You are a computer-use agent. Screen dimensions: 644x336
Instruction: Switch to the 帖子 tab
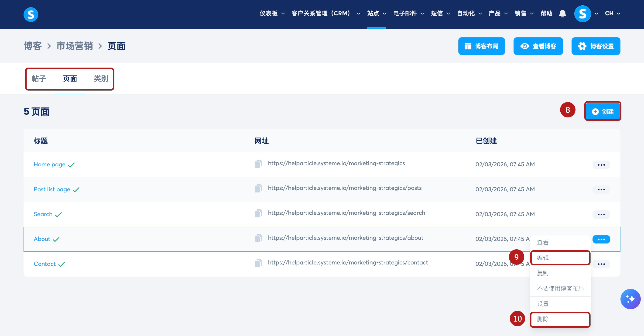(39, 79)
